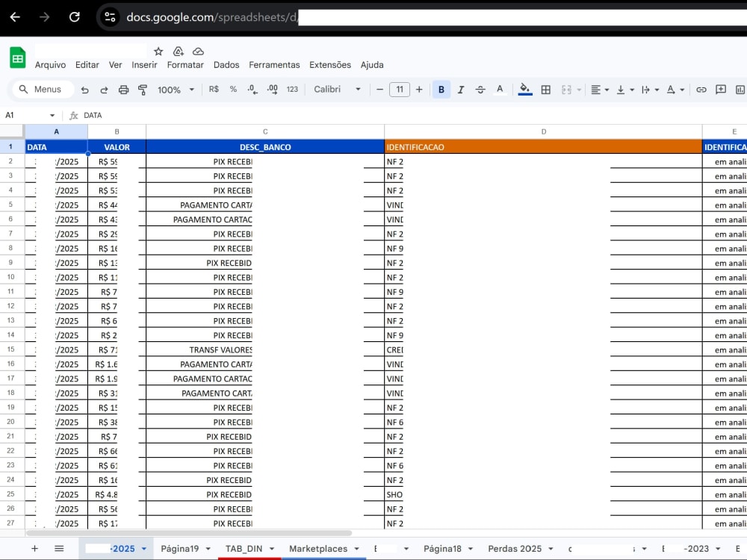Screen dimensions: 747x560
Task: Open the name box dropdown for A1
Action: click(52, 115)
